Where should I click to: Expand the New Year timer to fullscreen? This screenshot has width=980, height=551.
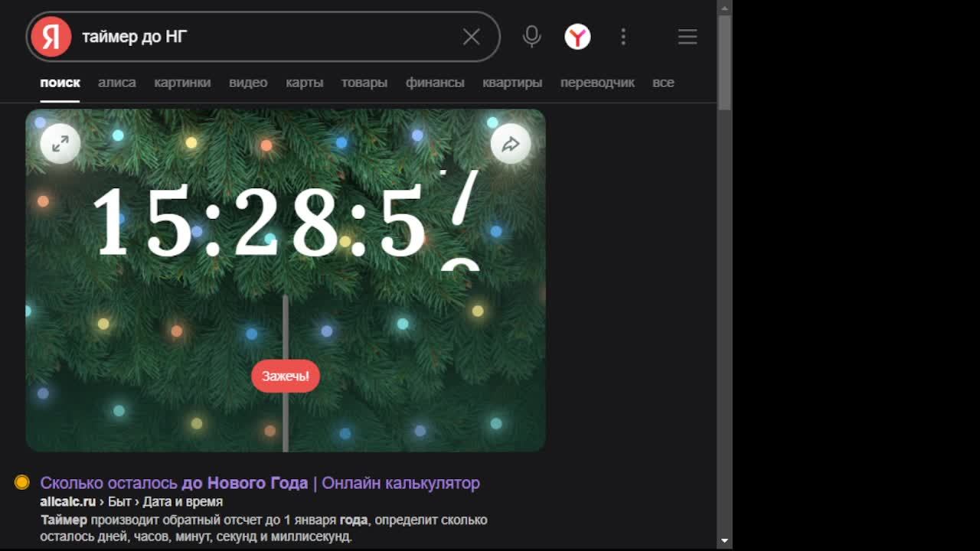[x=60, y=143]
